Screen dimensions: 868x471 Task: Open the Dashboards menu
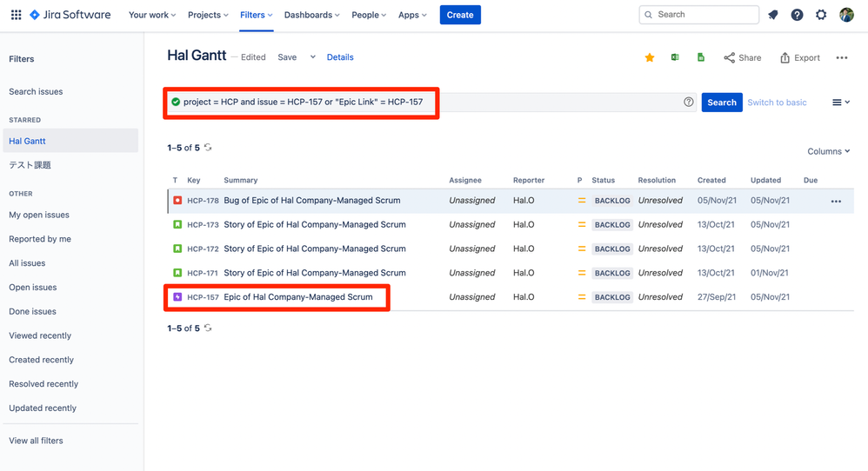point(311,15)
